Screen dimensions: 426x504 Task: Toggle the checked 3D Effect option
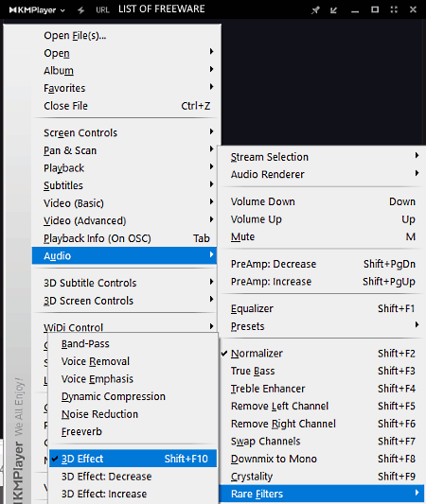133,459
